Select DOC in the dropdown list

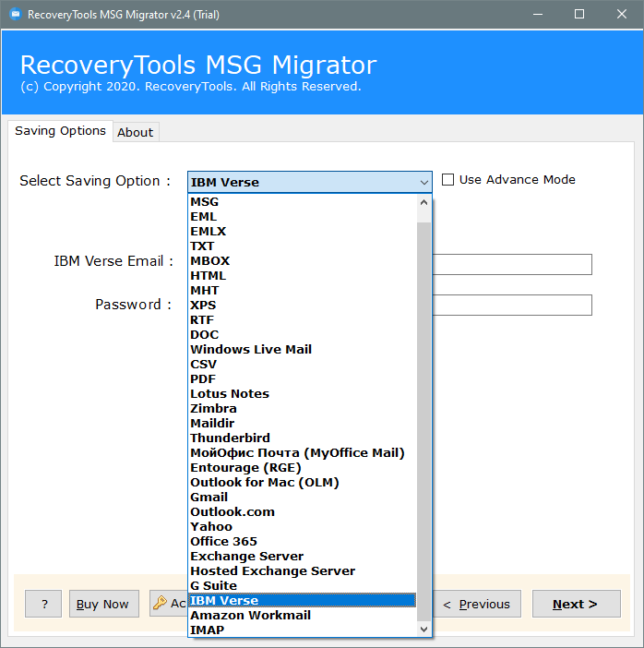click(303, 335)
